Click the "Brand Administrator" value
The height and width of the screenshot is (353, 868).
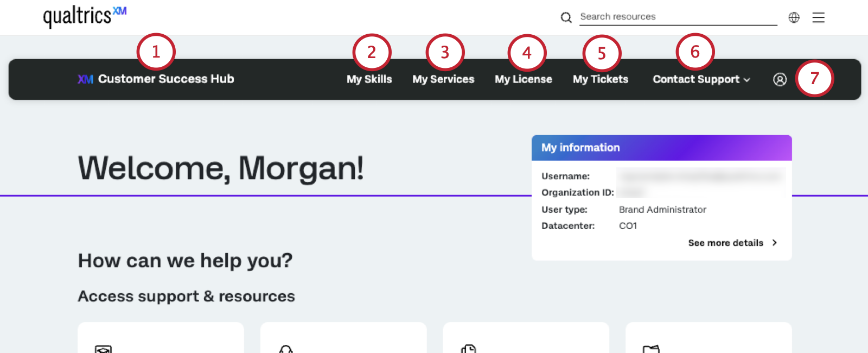tap(662, 210)
